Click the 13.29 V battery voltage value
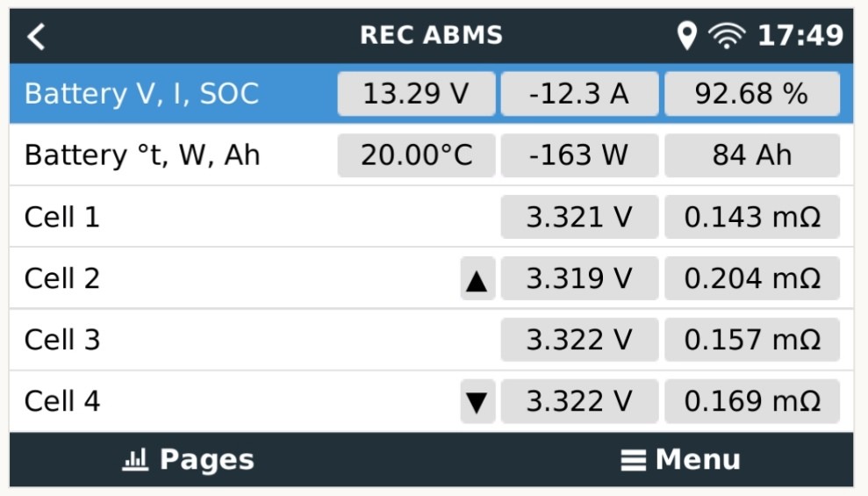Screen dimensions: 868x496 [x=416, y=94]
